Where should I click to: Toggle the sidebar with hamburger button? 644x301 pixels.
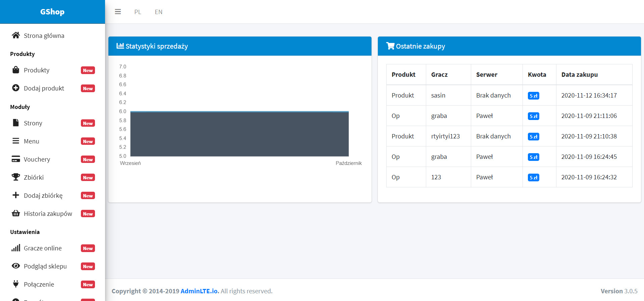tap(118, 12)
